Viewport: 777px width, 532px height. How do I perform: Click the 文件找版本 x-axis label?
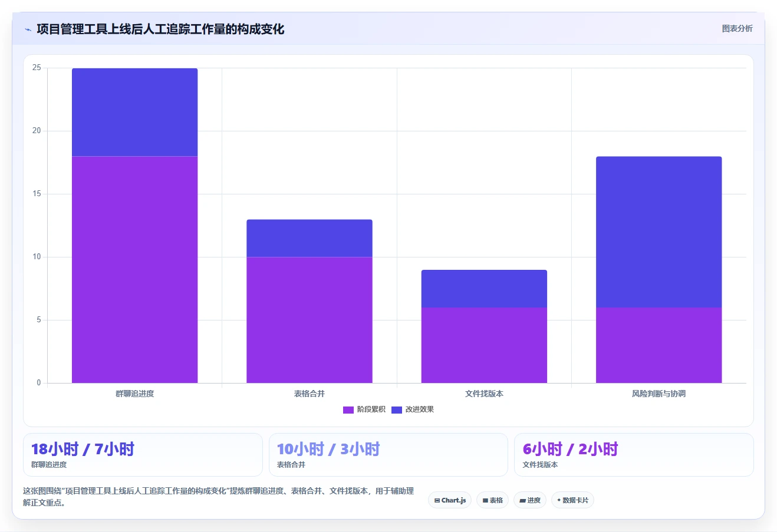(484, 394)
